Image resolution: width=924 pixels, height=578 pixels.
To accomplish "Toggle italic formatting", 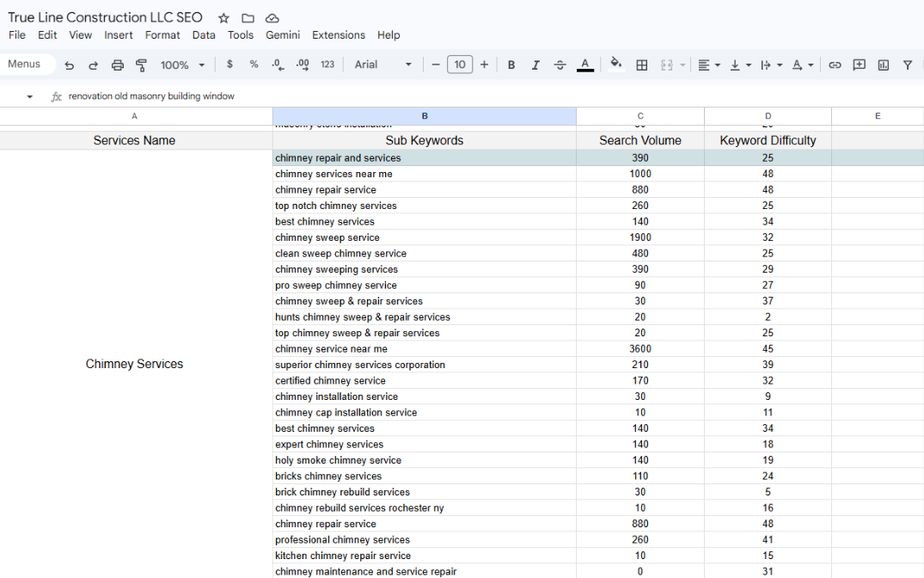I will tap(535, 65).
